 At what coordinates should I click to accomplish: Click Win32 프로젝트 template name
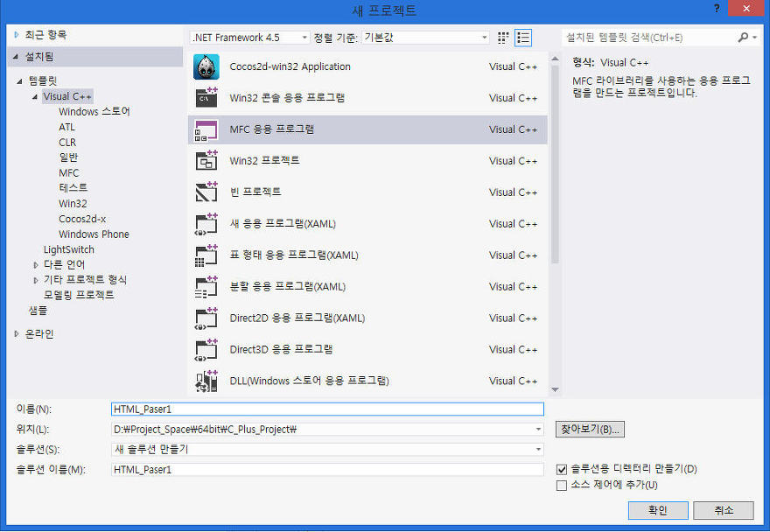pos(264,161)
